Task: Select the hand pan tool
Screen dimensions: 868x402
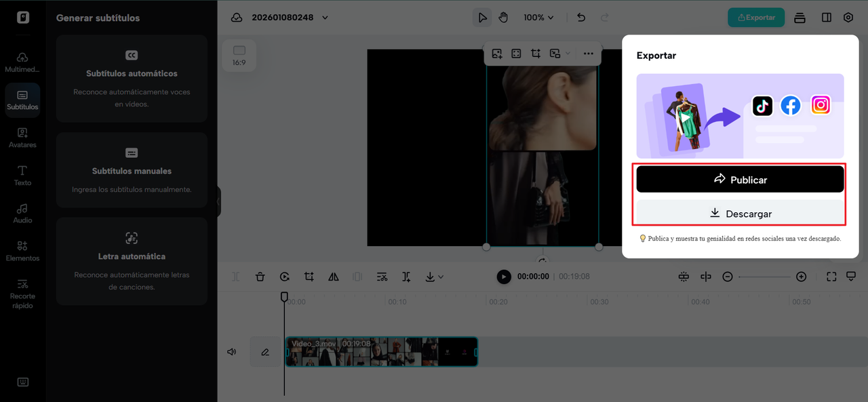Action: [x=503, y=18]
